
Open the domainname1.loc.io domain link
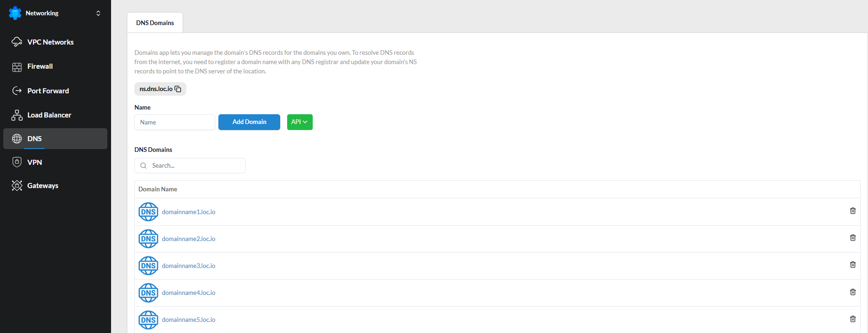tap(189, 212)
